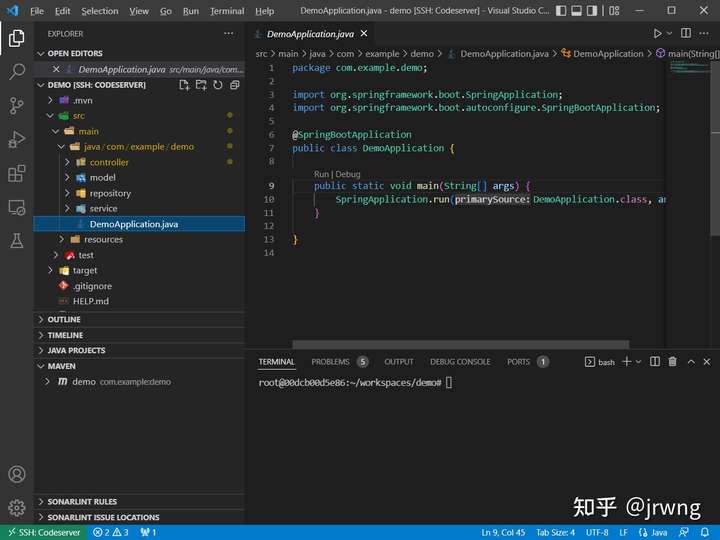The height and width of the screenshot is (540, 720).
Task: Click the feedback icon in status bar
Action: click(684, 532)
